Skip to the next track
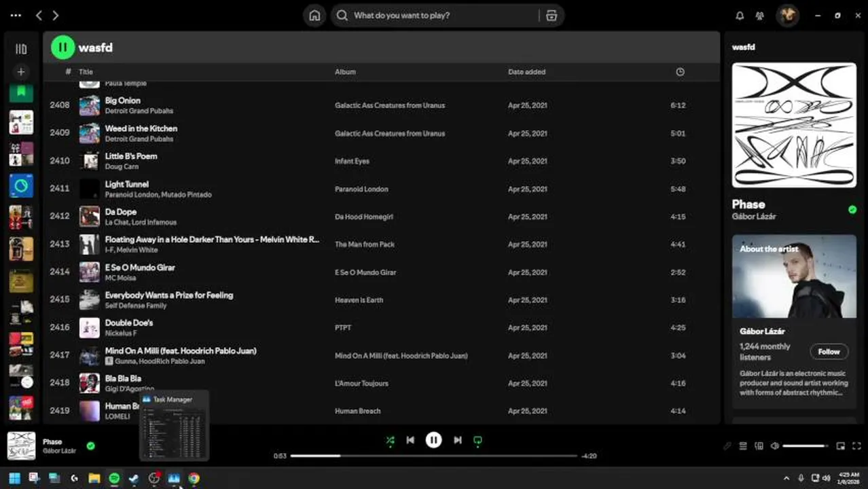 pyautogui.click(x=458, y=440)
